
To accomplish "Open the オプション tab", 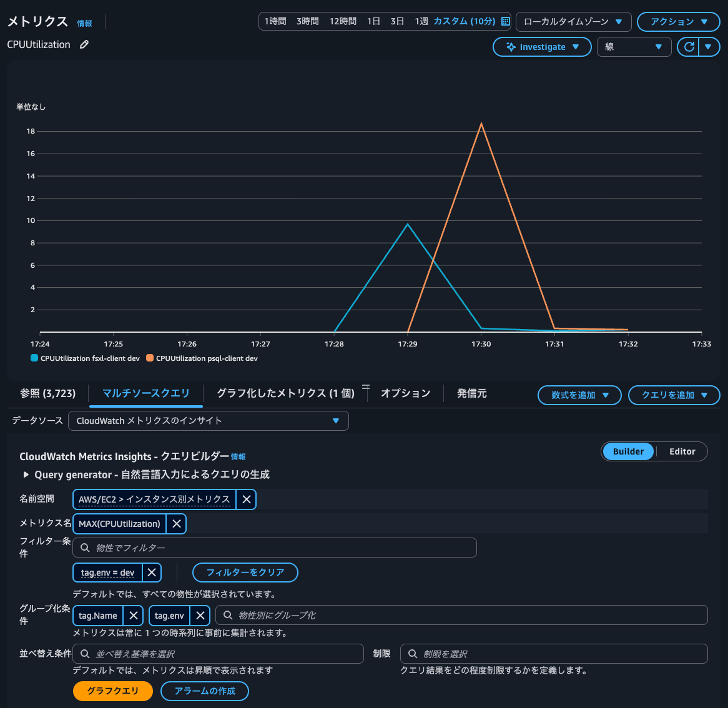I will click(405, 393).
